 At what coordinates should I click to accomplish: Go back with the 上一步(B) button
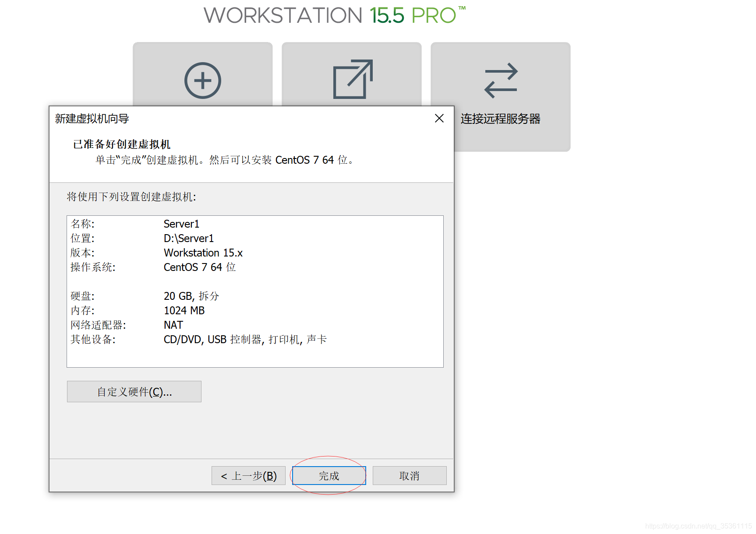(248, 476)
